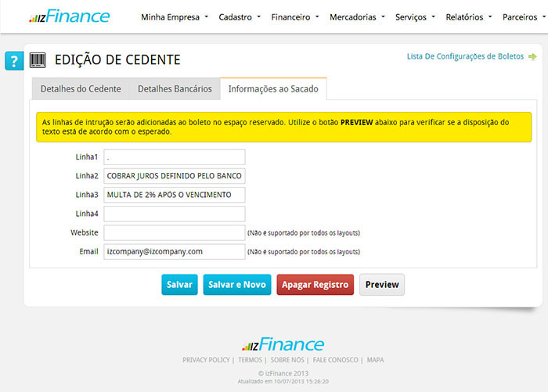This screenshot has width=548, height=392.
Task: Expand the Minha Empresa dropdown menu
Action: [174, 16]
